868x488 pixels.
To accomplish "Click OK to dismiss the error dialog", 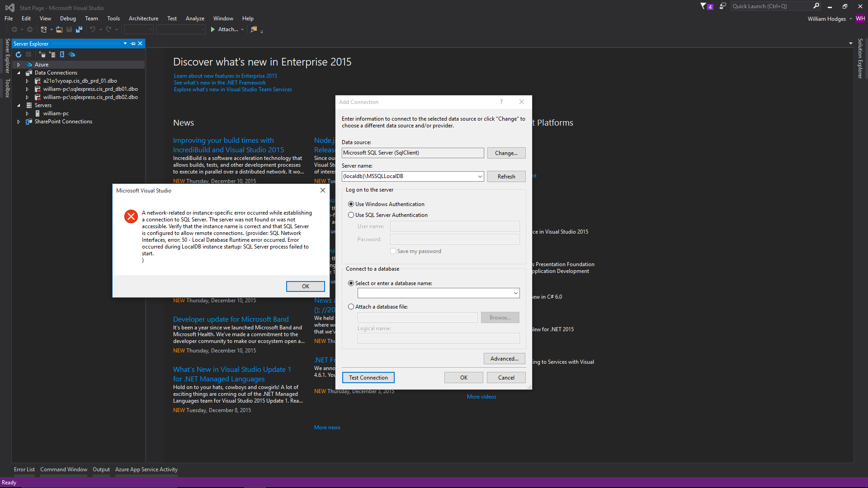I will [305, 286].
